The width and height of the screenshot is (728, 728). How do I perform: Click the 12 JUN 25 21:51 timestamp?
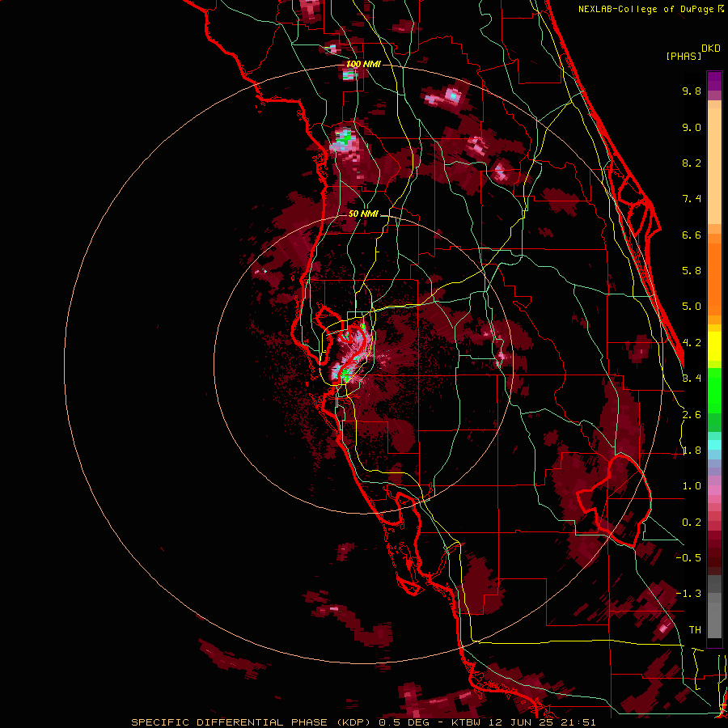[541, 722]
